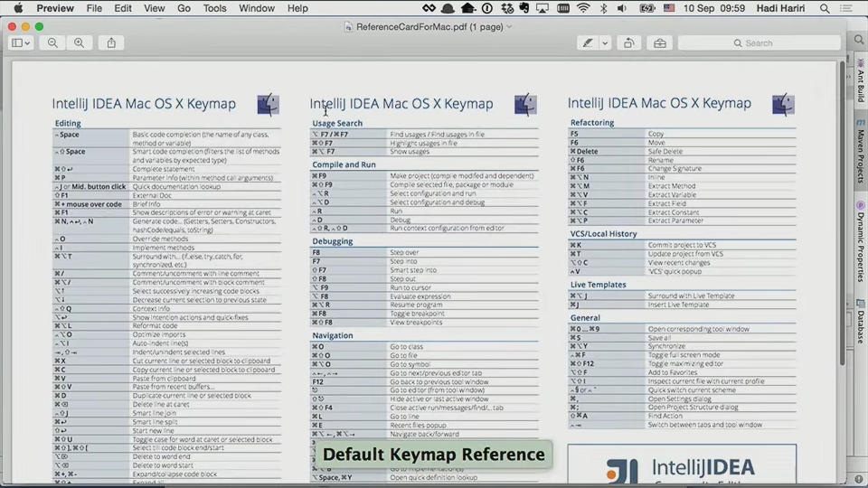
Task: Click the Wi-Fi status menu icon
Action: click(583, 8)
